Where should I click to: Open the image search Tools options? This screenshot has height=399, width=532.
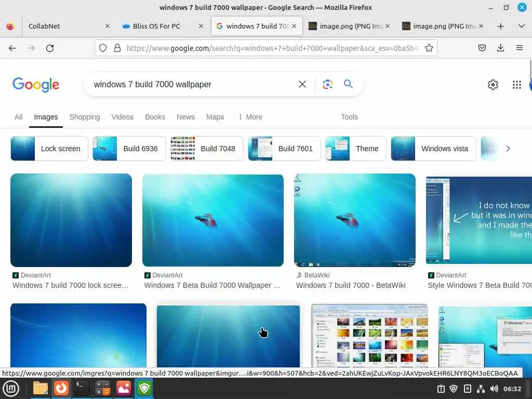click(x=349, y=117)
